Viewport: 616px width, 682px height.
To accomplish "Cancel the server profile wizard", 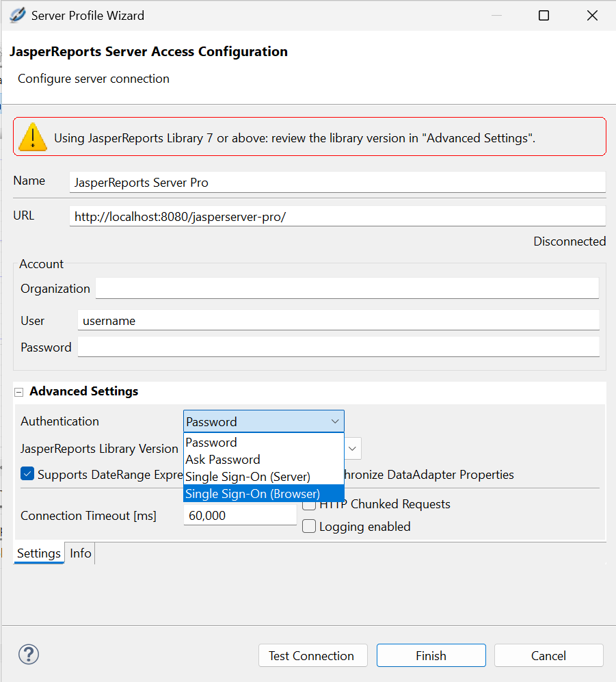I will (x=548, y=655).
